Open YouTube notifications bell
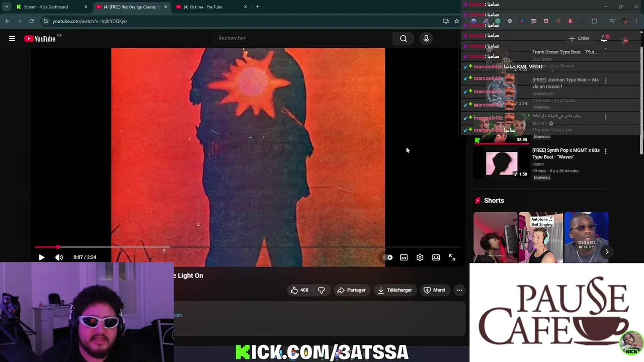The image size is (644, 362). [x=604, y=38]
